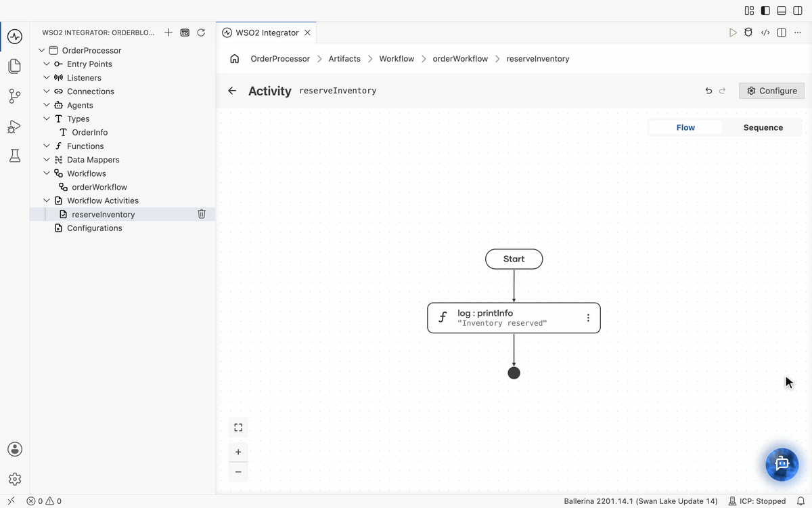
Task: Click the add artifact plus icon
Action: 168,33
